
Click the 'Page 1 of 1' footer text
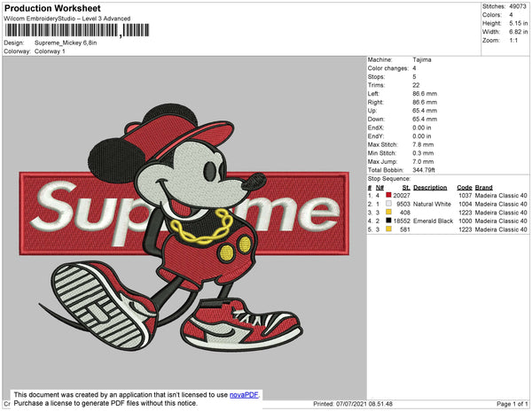click(512, 404)
